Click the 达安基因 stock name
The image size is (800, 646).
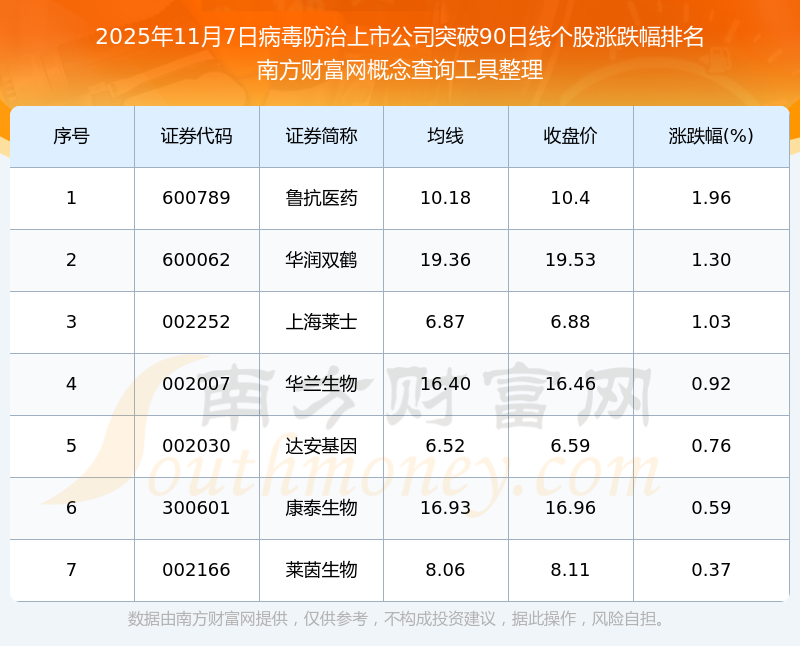tap(321, 446)
